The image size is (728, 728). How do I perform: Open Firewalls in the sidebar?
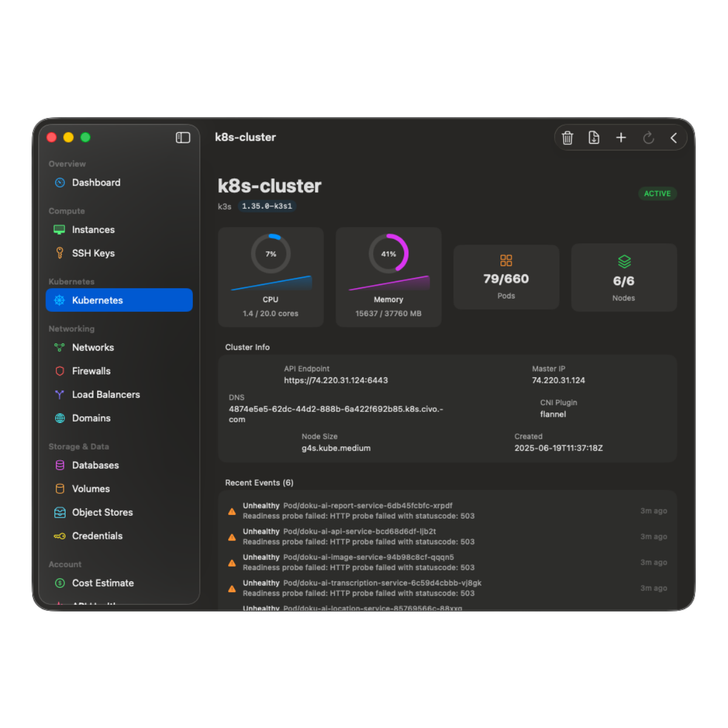coord(119,371)
